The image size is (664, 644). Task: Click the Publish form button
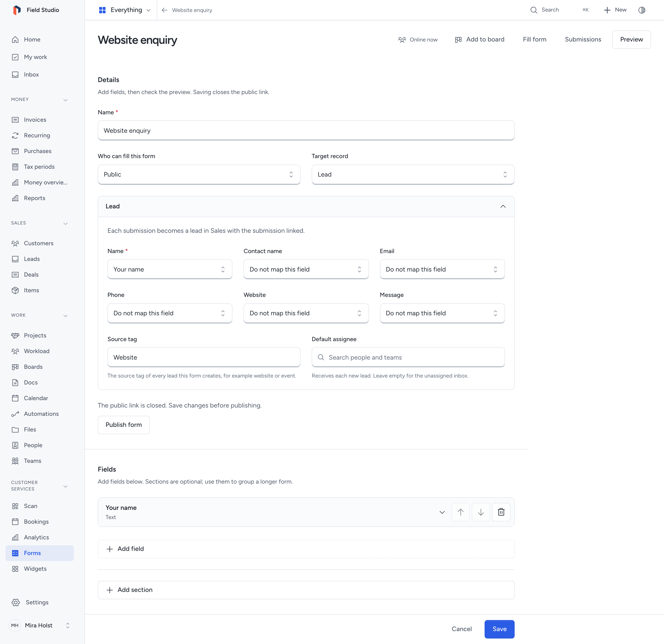(x=124, y=425)
